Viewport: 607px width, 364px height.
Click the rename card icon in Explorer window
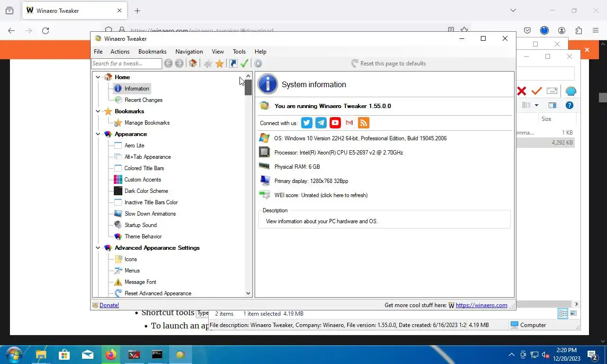point(552,91)
